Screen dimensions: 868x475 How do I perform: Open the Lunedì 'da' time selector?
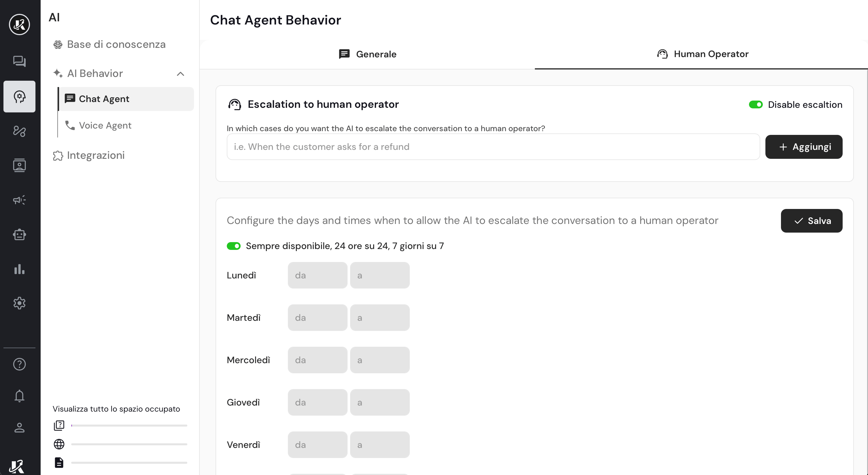tap(317, 276)
